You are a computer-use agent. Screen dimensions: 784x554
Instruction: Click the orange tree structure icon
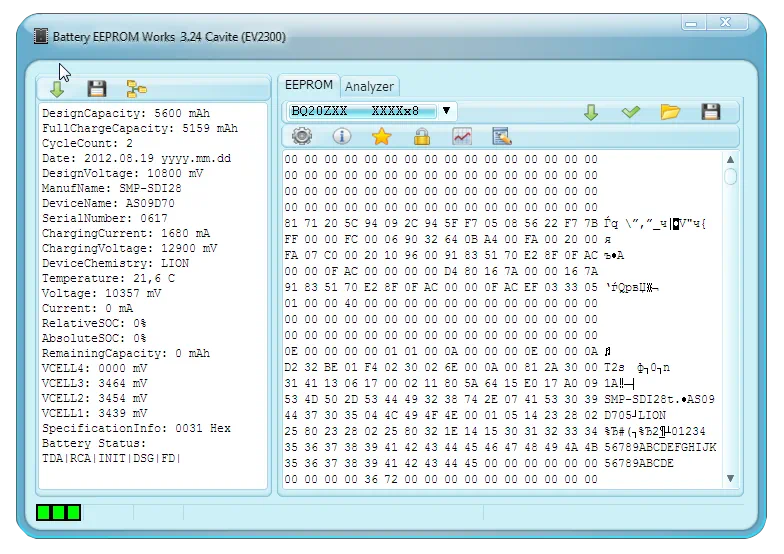[x=136, y=89]
